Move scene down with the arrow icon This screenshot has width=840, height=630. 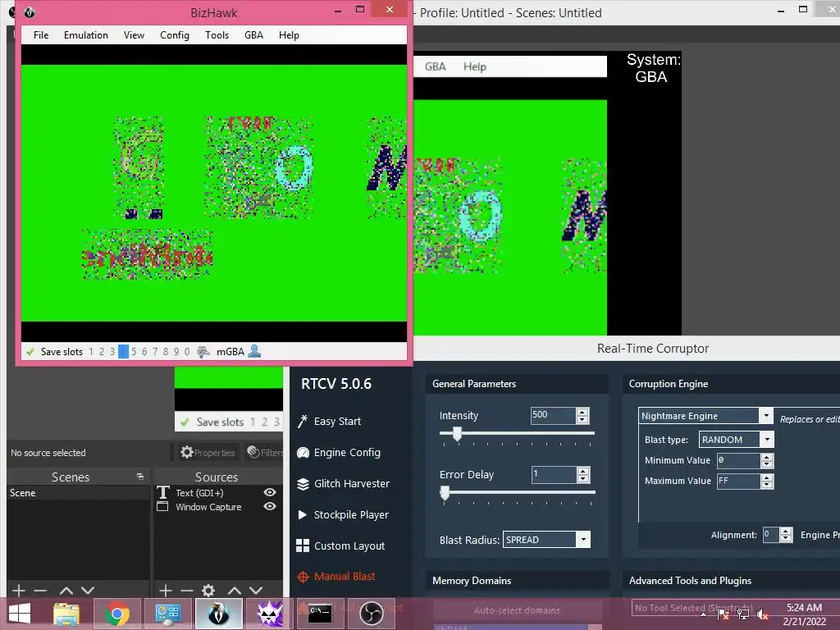(88, 591)
